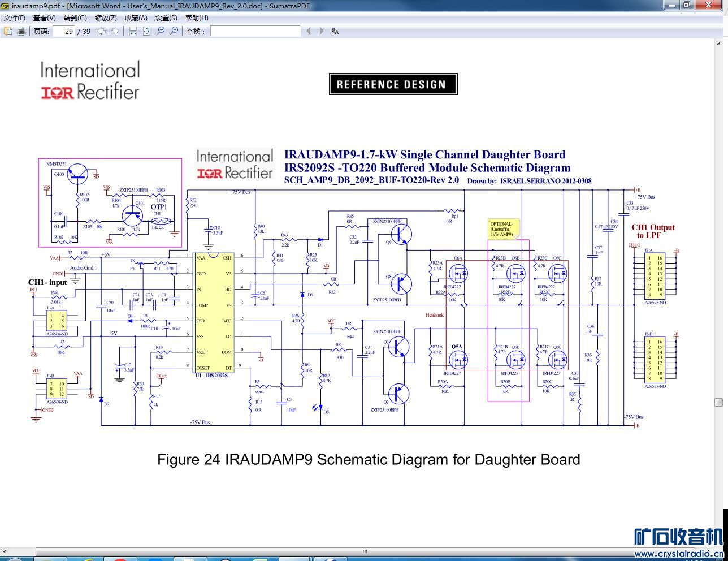728x561 pixels.
Task: Click the Zoom In magnifier icon
Action: [174, 31]
